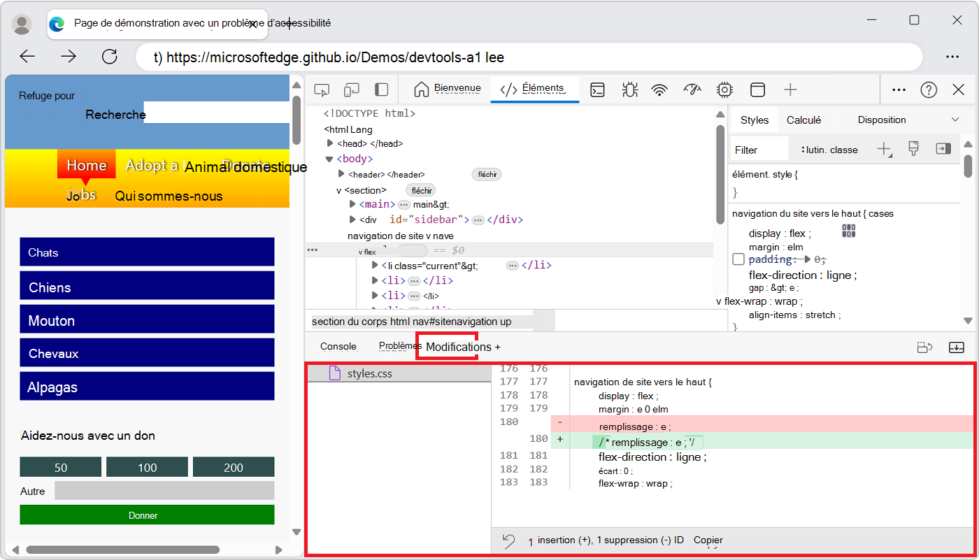979x560 pixels.
Task: Open the flex layout editor icon beside display:flex
Action: click(848, 231)
